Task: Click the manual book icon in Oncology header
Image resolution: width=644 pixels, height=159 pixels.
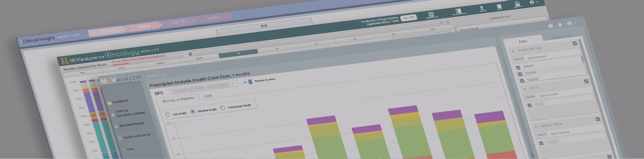Action: (x=499, y=7)
